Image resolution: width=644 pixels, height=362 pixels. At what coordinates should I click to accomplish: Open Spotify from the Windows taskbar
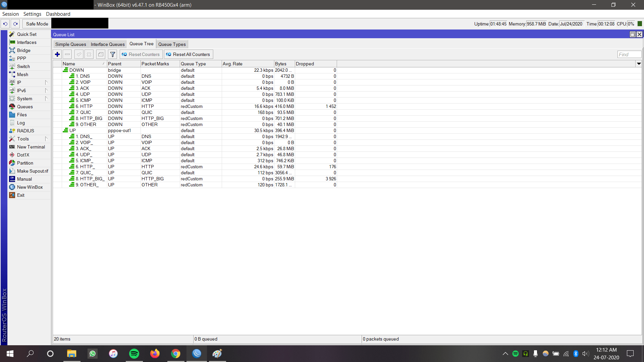134,354
